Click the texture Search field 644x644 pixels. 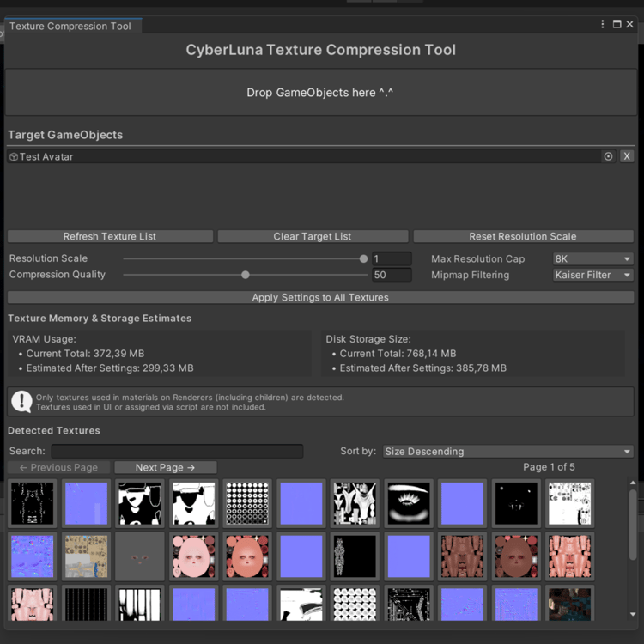177,451
